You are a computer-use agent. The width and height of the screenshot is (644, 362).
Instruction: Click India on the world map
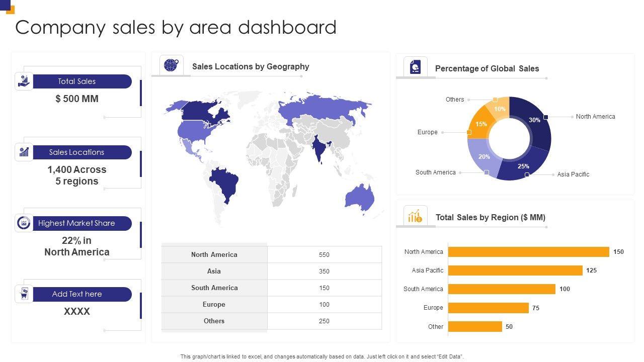(x=318, y=148)
